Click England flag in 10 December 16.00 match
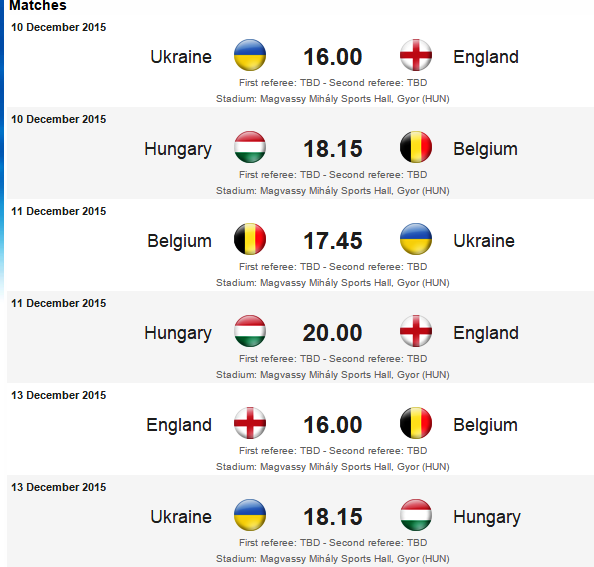The height and width of the screenshot is (567, 594). 416,55
